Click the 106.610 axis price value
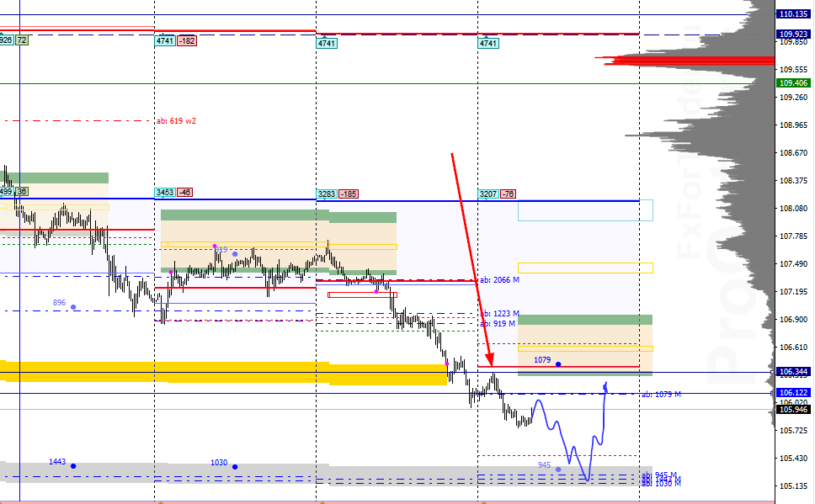The image size is (815, 504). pyautogui.click(x=793, y=347)
